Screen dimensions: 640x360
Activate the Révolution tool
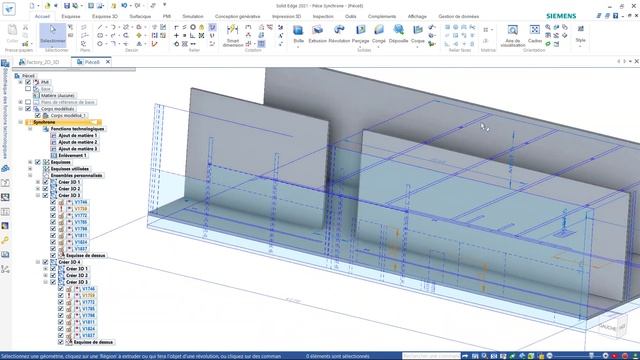pos(339,33)
